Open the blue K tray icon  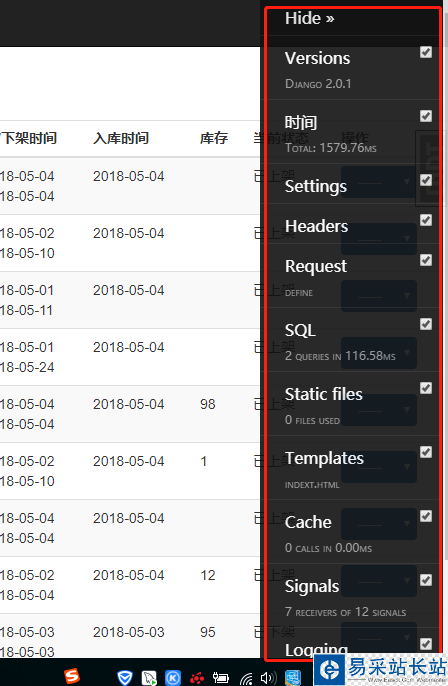(x=173, y=678)
